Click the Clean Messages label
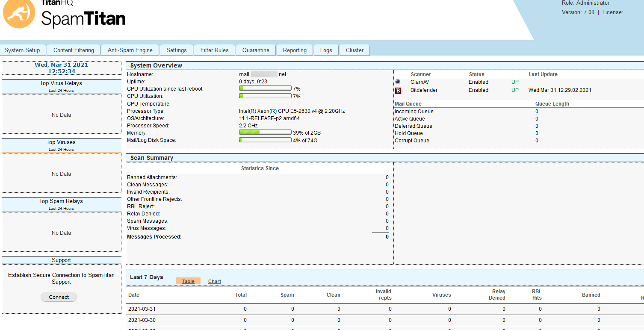 click(x=148, y=185)
